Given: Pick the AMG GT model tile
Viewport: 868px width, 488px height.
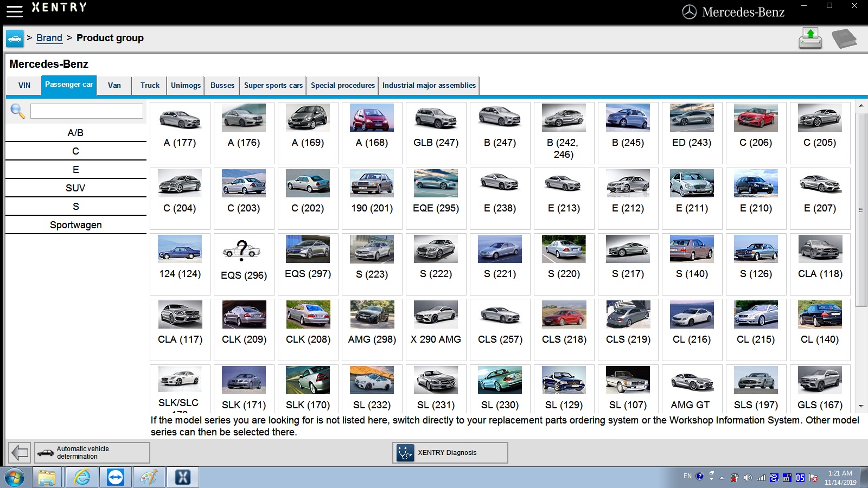Looking at the screenshot, I should click(692, 389).
